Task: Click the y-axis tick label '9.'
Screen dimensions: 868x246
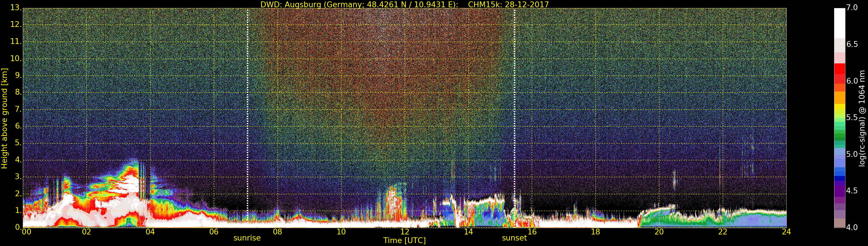Action: click(x=18, y=75)
